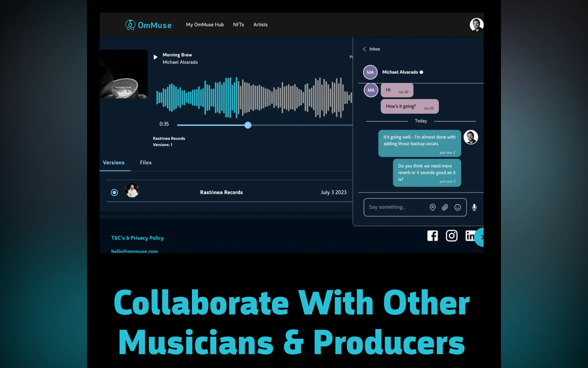Click Michael Alvarado's online status dot
The height and width of the screenshot is (368, 588).
click(x=421, y=72)
